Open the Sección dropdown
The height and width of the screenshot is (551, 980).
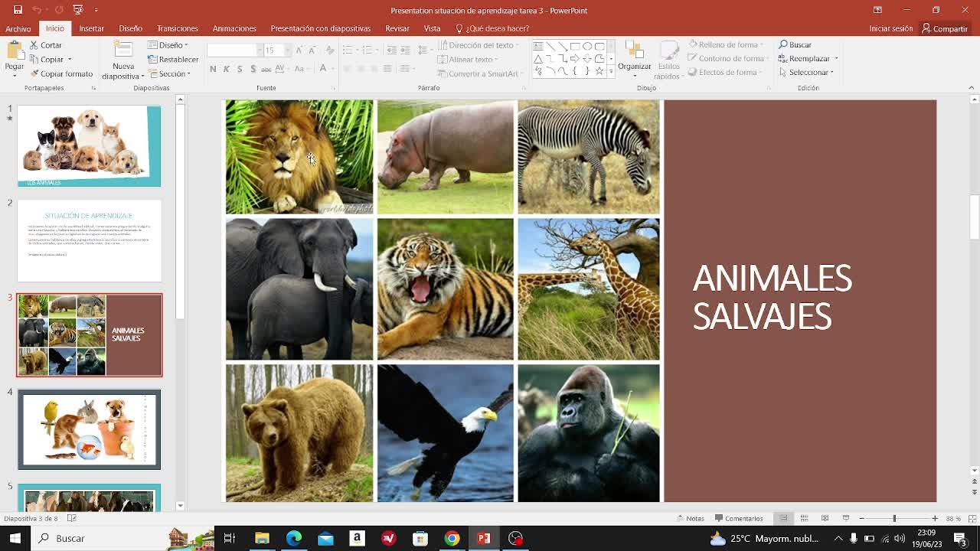pos(171,73)
